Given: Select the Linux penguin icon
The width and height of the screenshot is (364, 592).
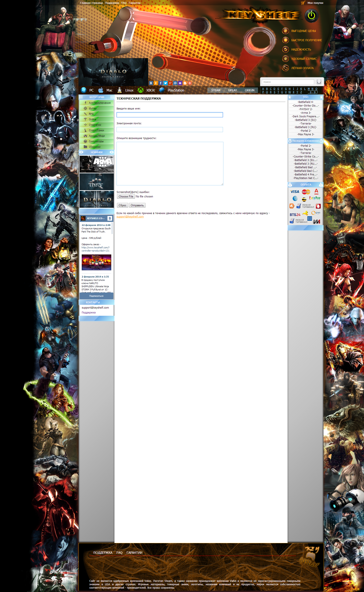Looking at the screenshot, I should click(120, 90).
